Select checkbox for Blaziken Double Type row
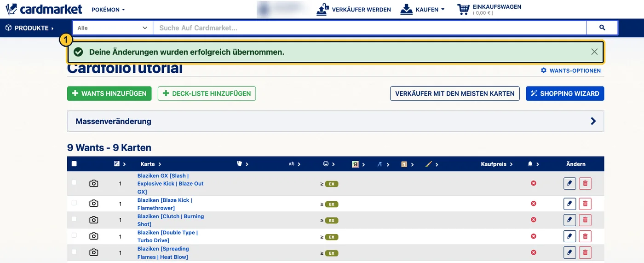 (x=74, y=235)
